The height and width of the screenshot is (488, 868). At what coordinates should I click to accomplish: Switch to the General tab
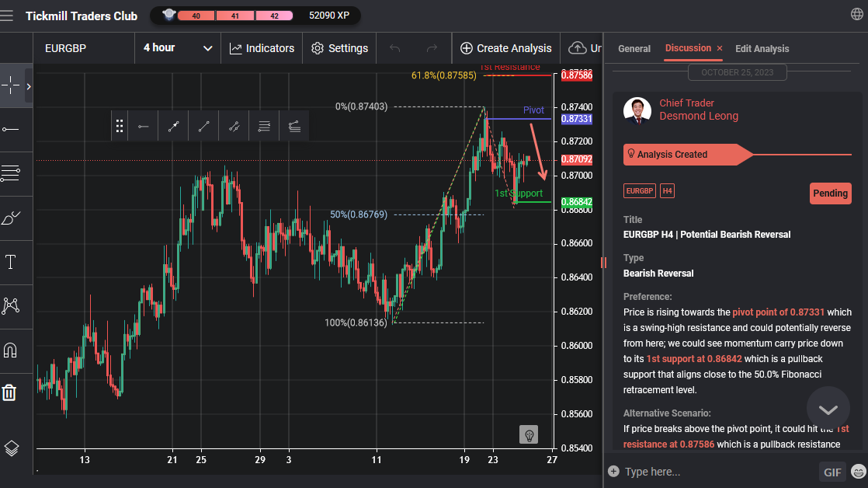point(634,49)
